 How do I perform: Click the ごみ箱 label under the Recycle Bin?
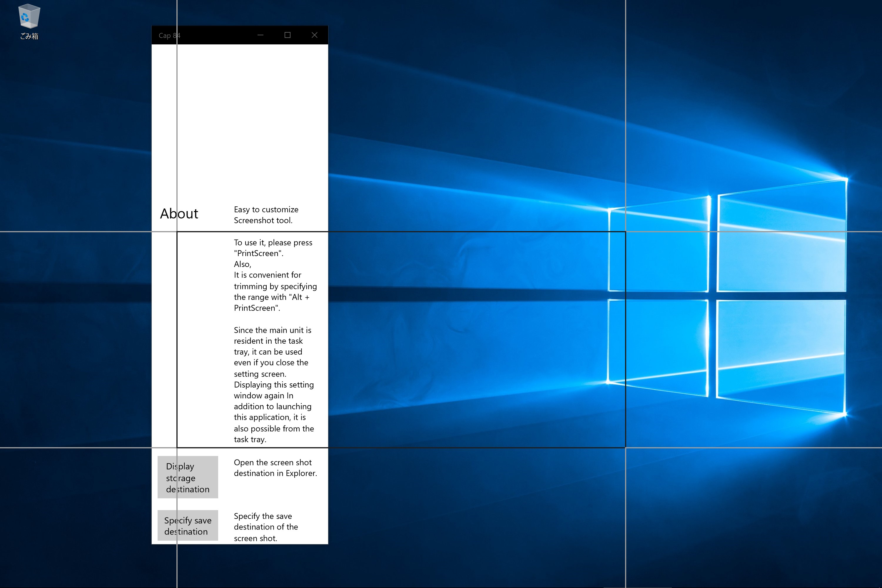(x=29, y=36)
